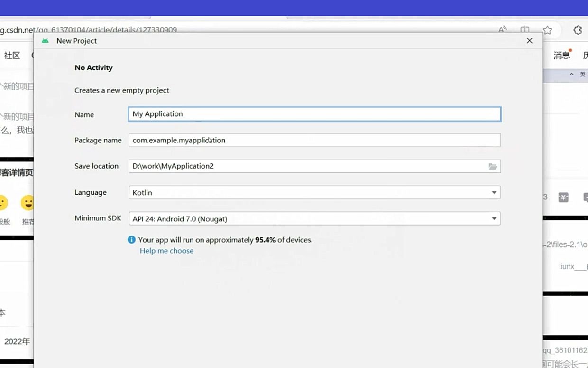Expand the Minimum SDK dropdown
Image resolution: width=588 pixels, height=368 pixels.
click(x=493, y=218)
